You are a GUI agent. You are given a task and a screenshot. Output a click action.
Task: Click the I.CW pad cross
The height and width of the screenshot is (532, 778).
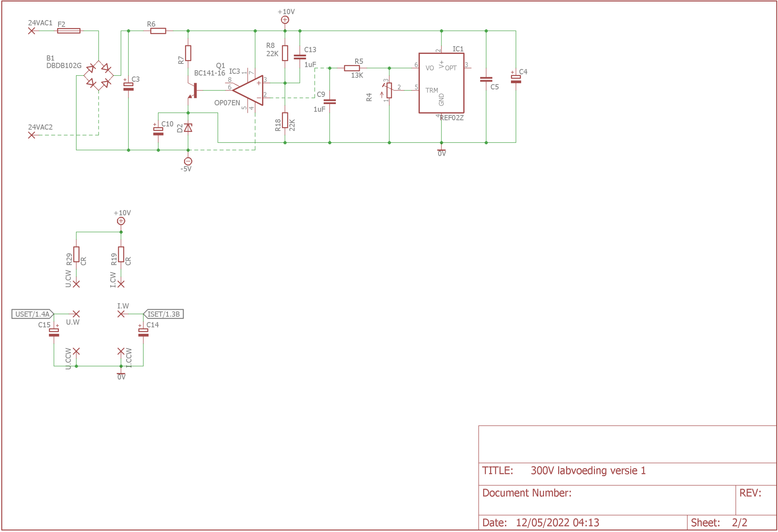coord(121,284)
